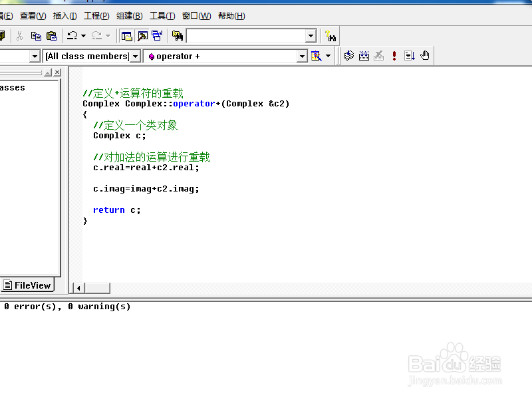The width and height of the screenshot is (532, 399).
Task: Open the Window List icon
Action: pos(157,36)
